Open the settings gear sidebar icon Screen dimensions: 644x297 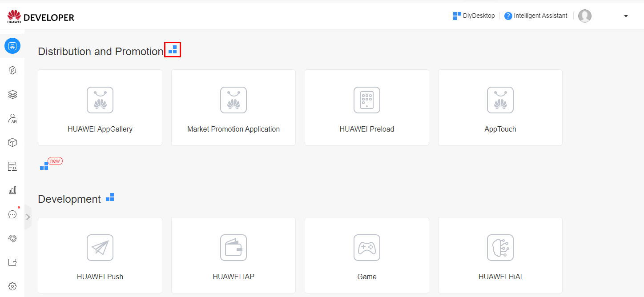[12, 286]
